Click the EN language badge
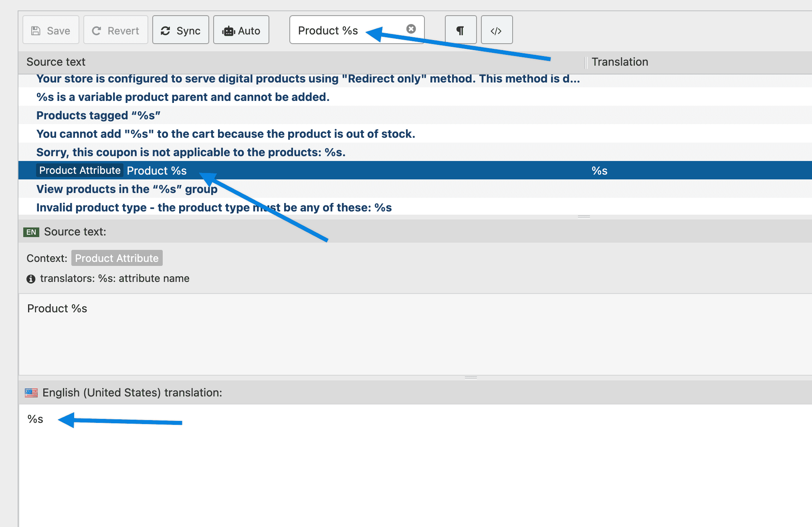This screenshot has height=527, width=812. click(31, 232)
